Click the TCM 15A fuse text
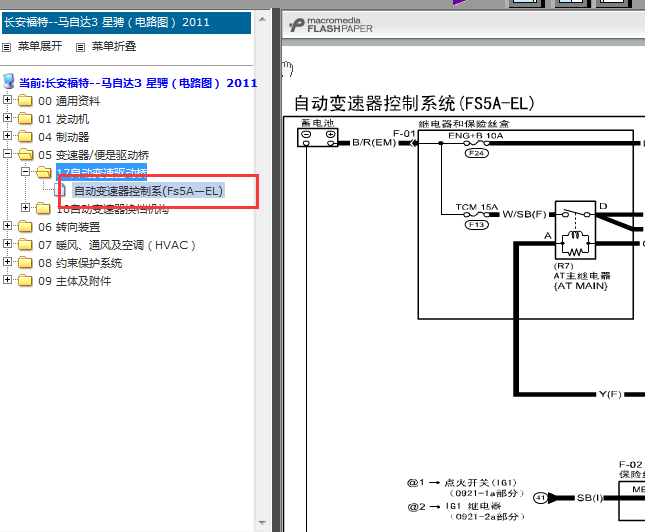Image resolution: width=645 pixels, height=532 pixels. pyautogui.click(x=476, y=207)
